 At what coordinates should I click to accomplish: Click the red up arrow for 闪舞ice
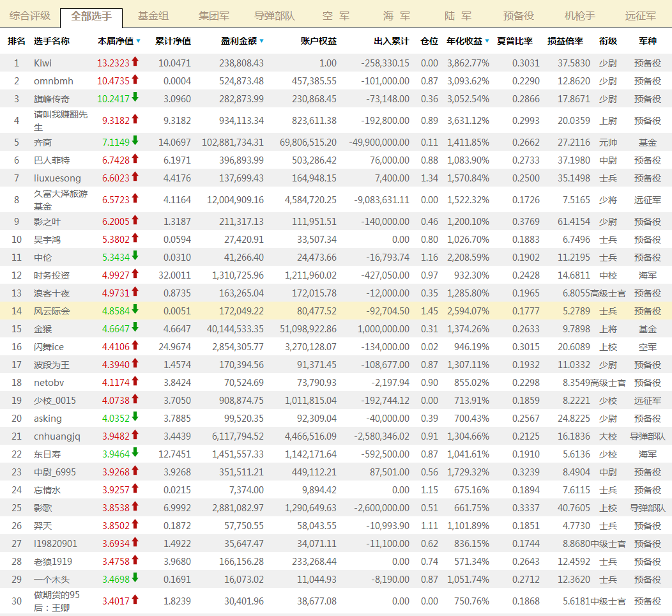point(135,346)
